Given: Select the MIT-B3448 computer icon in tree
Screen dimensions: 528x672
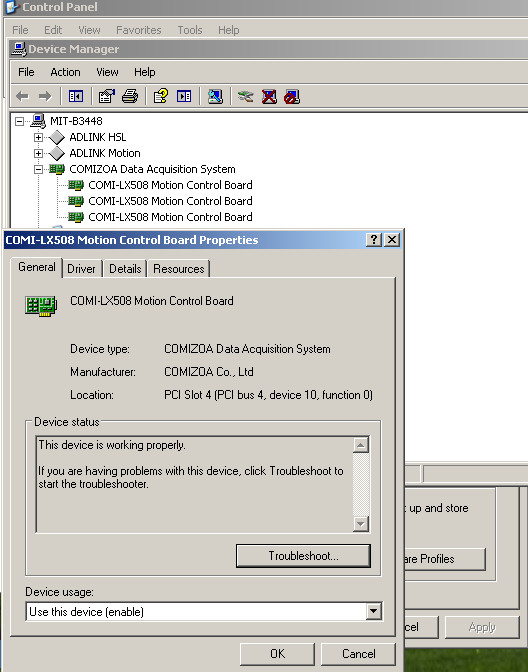Looking at the screenshot, I should point(38,121).
